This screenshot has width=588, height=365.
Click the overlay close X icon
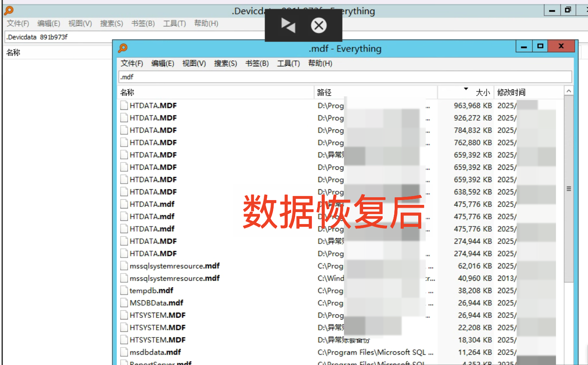click(x=318, y=26)
